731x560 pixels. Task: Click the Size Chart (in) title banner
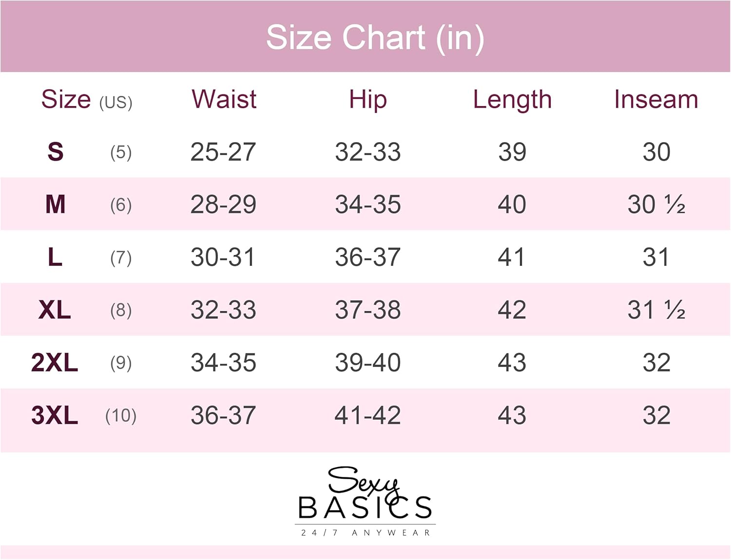[375, 37]
